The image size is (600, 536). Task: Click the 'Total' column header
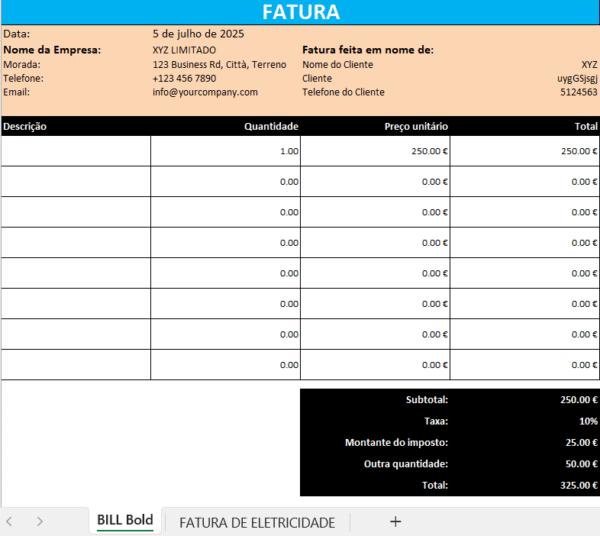(x=586, y=127)
